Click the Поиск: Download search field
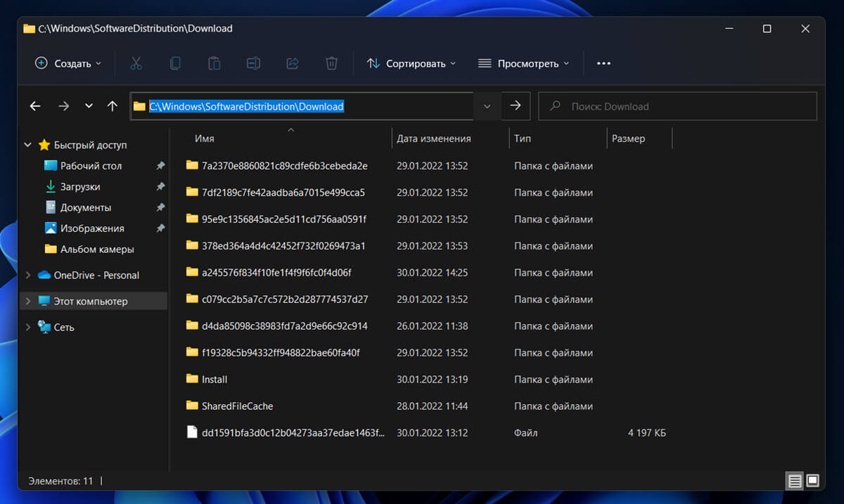The width and height of the screenshot is (844, 504). (x=677, y=106)
